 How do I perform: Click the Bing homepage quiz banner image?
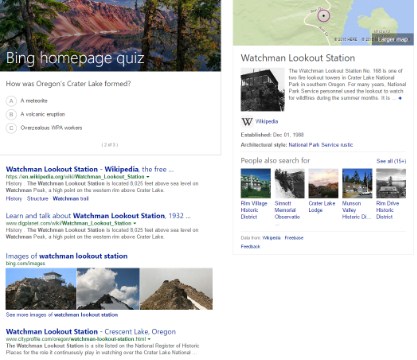point(110,35)
